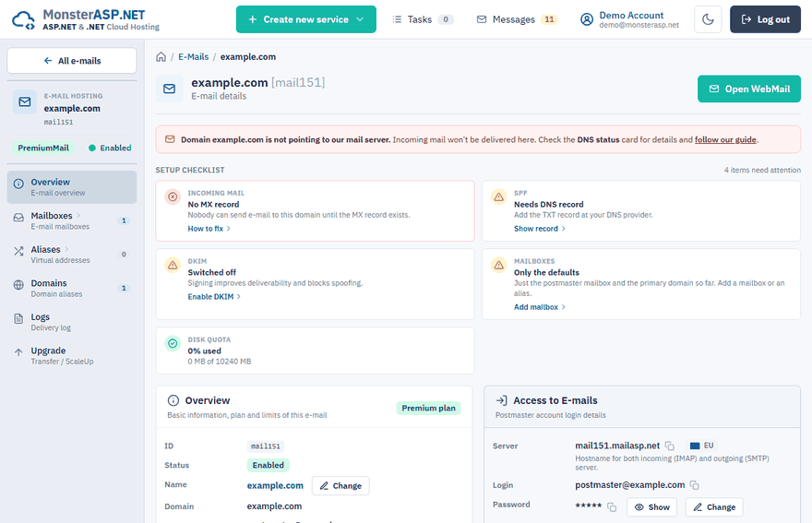Click the Overview info icon in sidebar
The width and height of the screenshot is (812, 523).
tap(18, 184)
